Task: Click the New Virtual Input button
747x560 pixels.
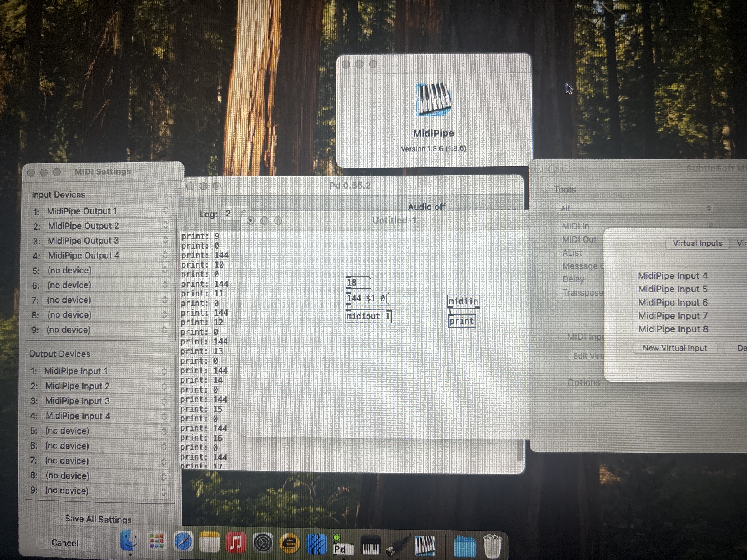Action: tap(674, 348)
